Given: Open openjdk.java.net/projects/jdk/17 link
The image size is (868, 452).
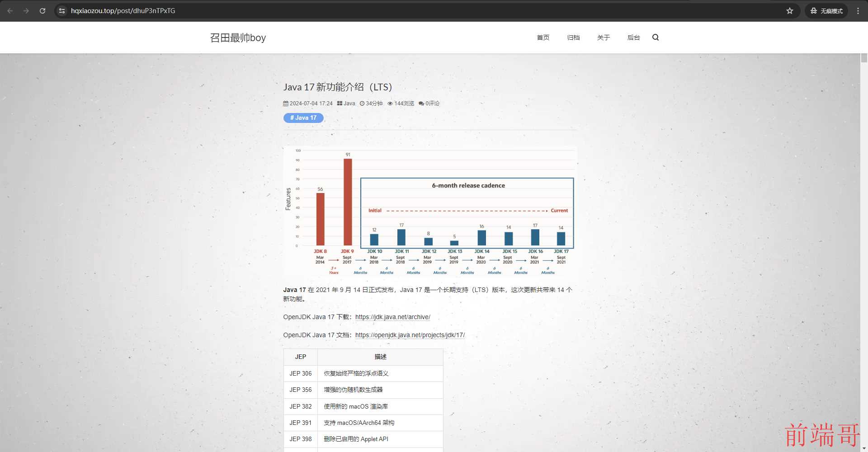Looking at the screenshot, I should pos(410,335).
